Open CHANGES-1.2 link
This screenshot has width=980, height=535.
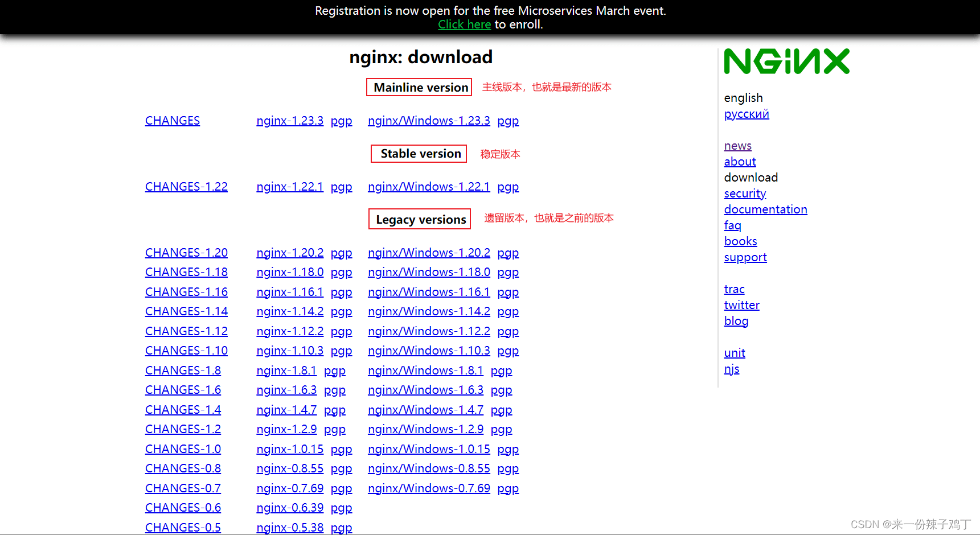183,429
